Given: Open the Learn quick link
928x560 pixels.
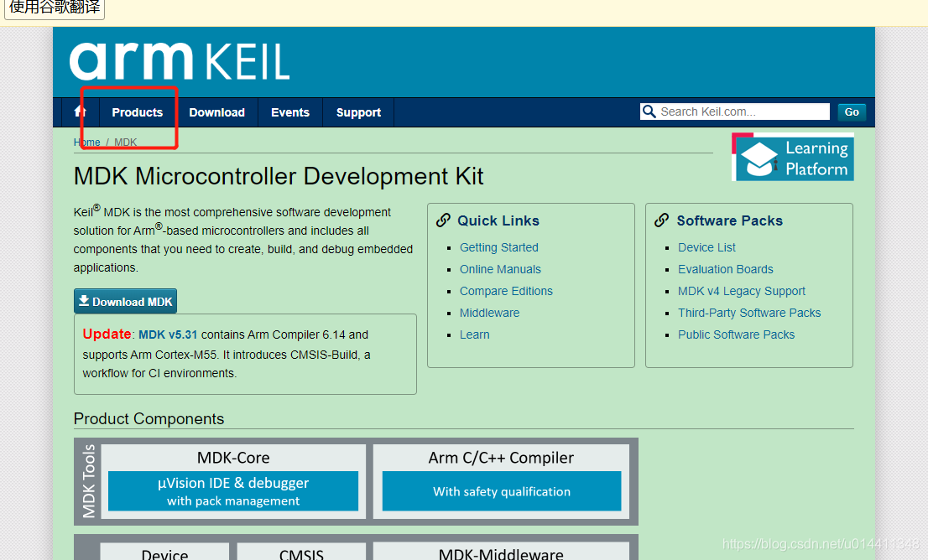Looking at the screenshot, I should 475,334.
